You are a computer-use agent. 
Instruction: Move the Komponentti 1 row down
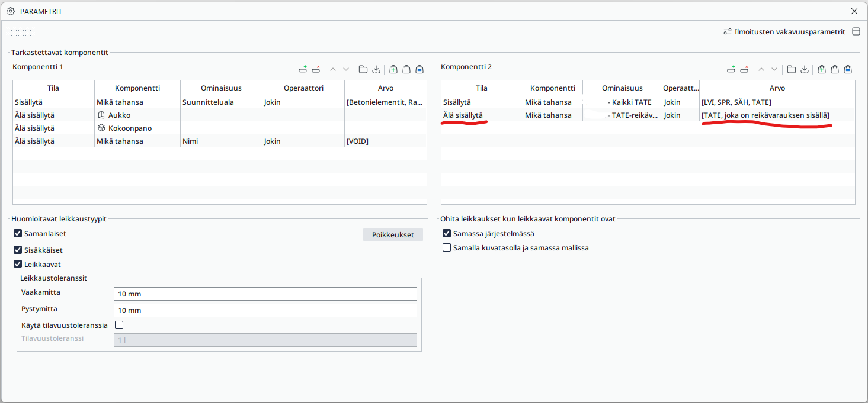click(346, 69)
